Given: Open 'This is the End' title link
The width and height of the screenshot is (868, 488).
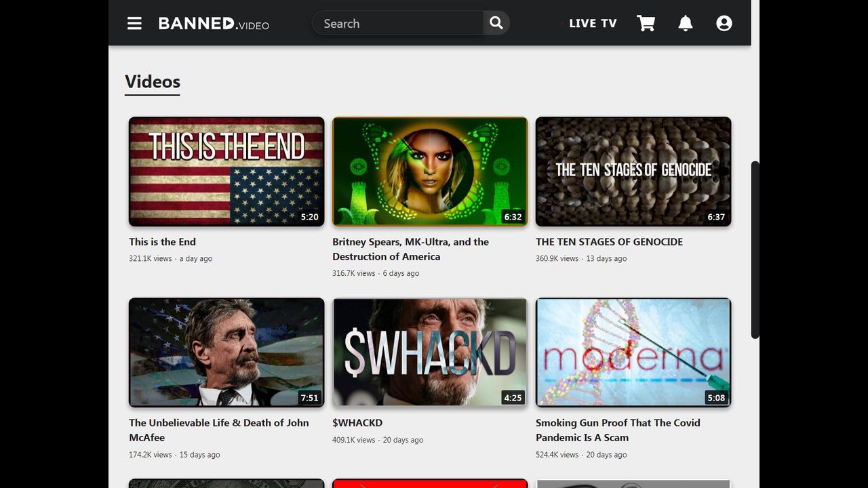Looking at the screenshot, I should [x=163, y=242].
